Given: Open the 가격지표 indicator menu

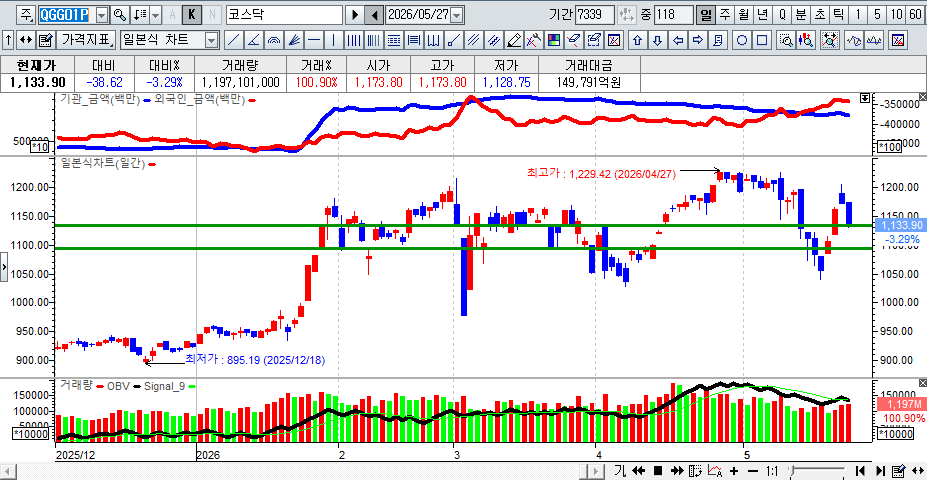Looking at the screenshot, I should [86, 40].
